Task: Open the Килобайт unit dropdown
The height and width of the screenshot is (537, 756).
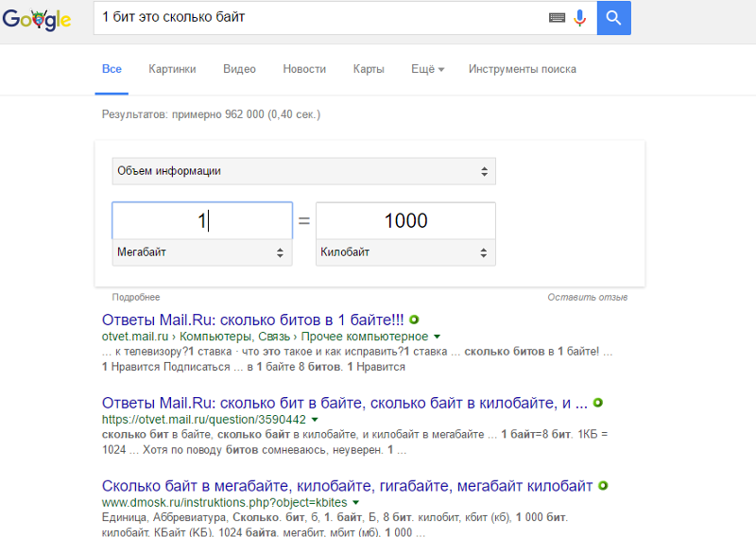Action: (x=405, y=252)
